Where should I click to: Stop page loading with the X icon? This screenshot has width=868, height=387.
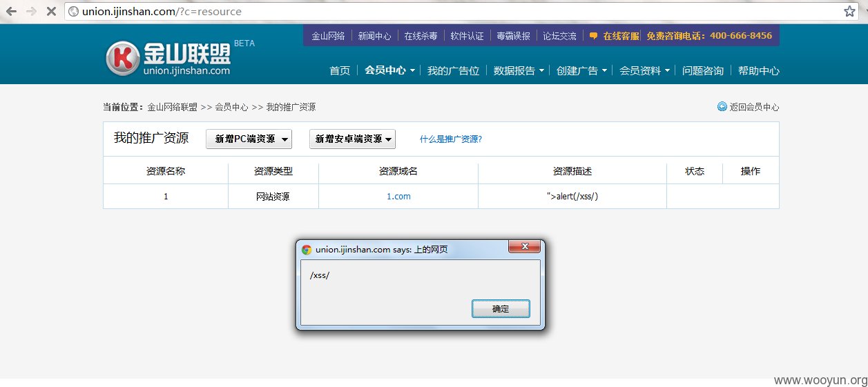(51, 12)
